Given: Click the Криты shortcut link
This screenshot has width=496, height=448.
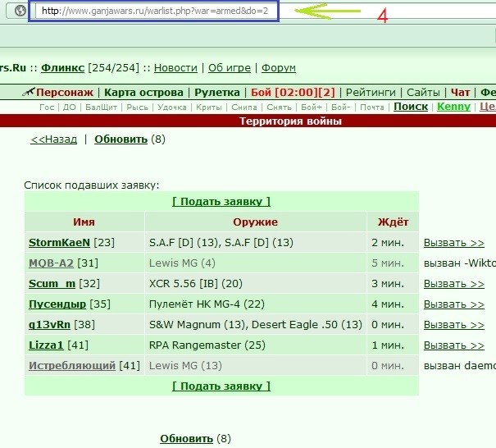Looking at the screenshot, I should 209,107.
